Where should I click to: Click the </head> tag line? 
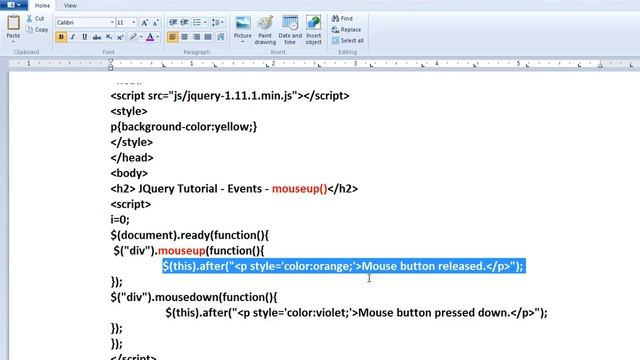[x=132, y=158]
